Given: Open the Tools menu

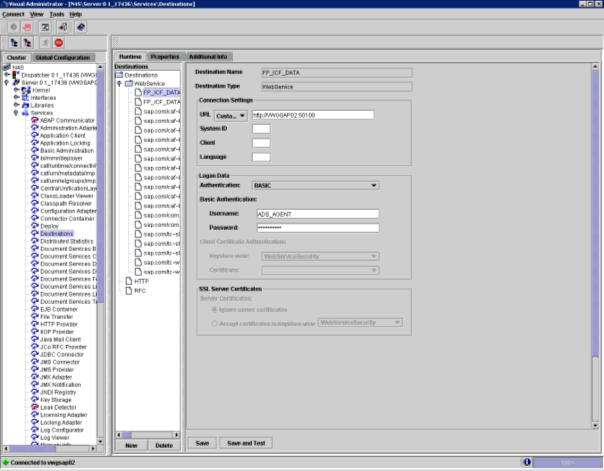Looking at the screenshot, I should click(57, 14).
